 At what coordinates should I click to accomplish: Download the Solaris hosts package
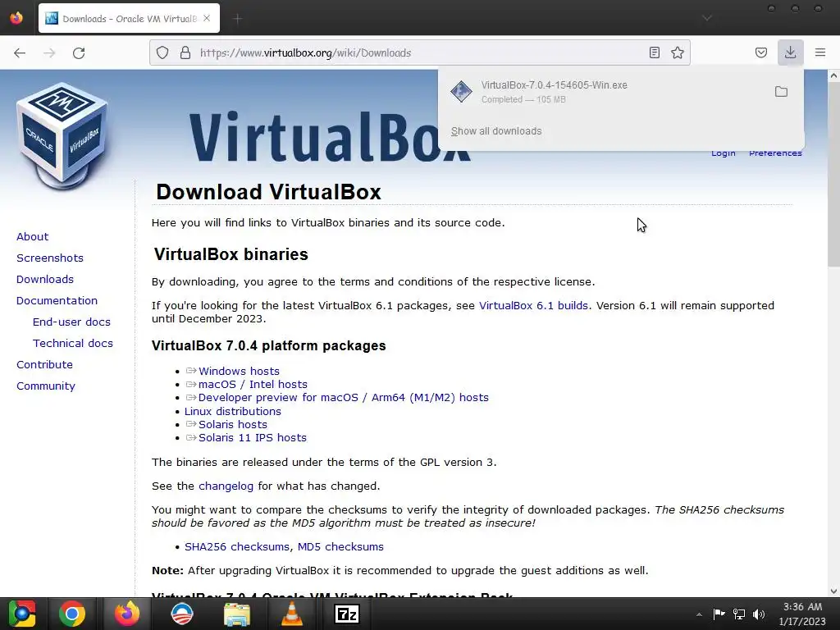pos(232,424)
